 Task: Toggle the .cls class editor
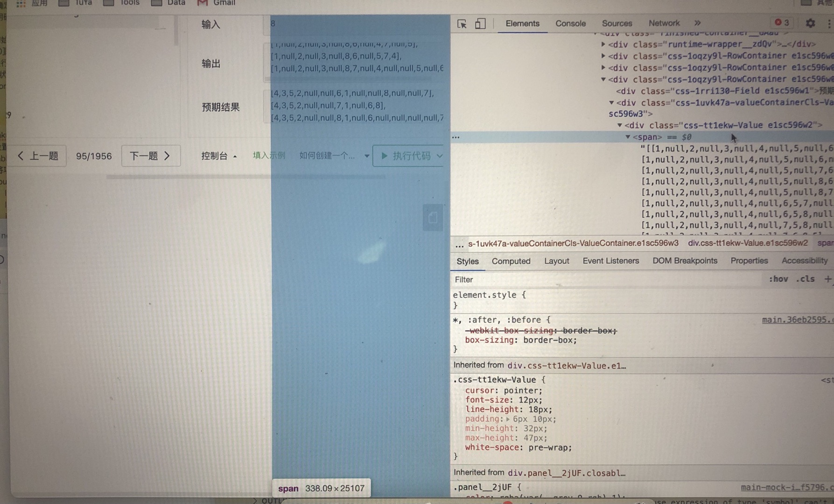(x=805, y=279)
